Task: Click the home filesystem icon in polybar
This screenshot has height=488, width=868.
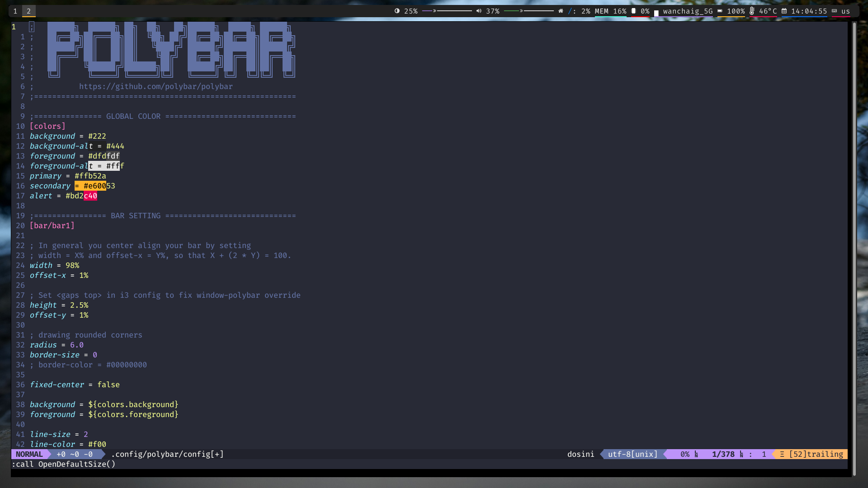Action: click(561, 11)
